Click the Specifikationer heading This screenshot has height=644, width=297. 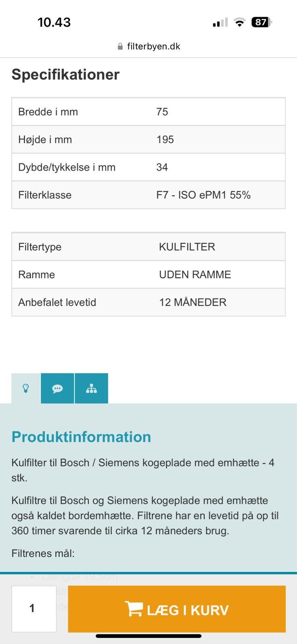tap(66, 74)
